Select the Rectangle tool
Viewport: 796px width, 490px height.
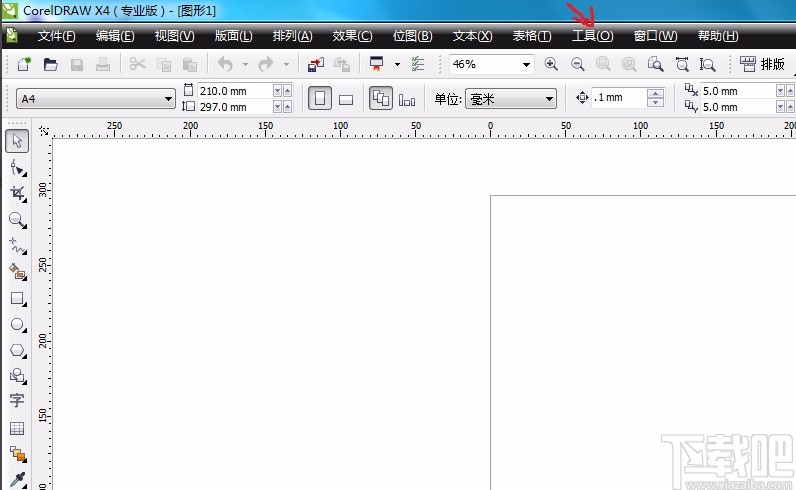click(17, 298)
